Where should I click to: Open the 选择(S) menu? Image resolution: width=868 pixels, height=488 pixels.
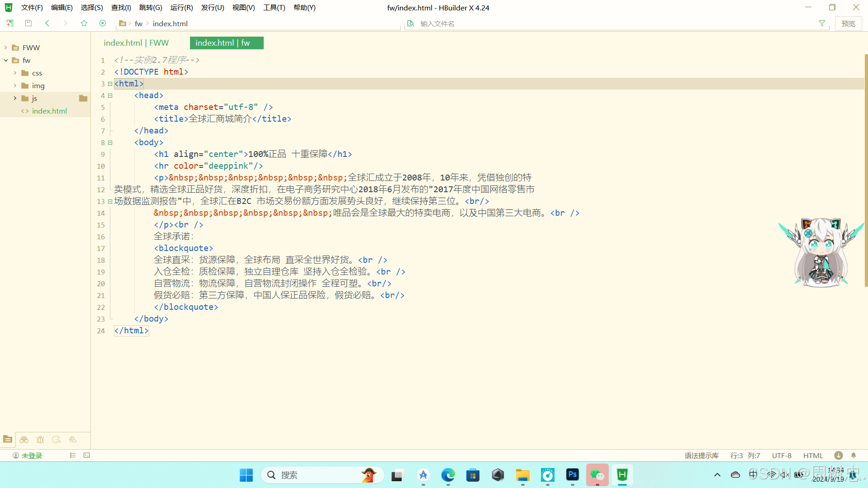tap(92, 8)
